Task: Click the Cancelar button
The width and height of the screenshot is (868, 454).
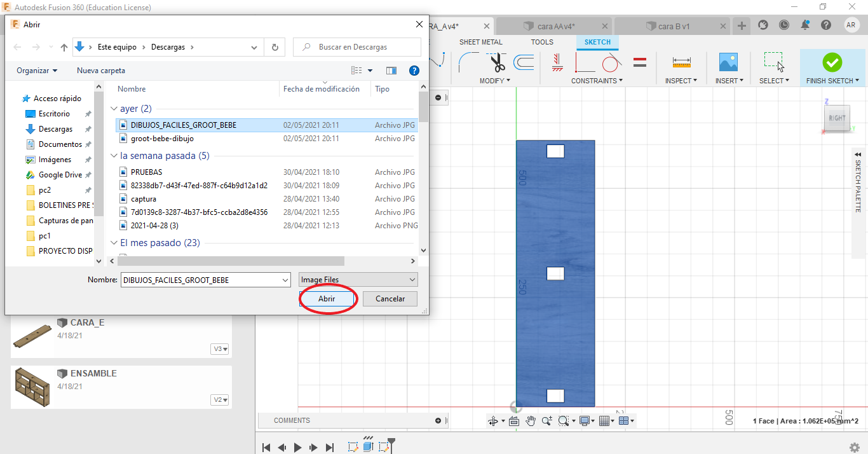Action: pos(390,299)
